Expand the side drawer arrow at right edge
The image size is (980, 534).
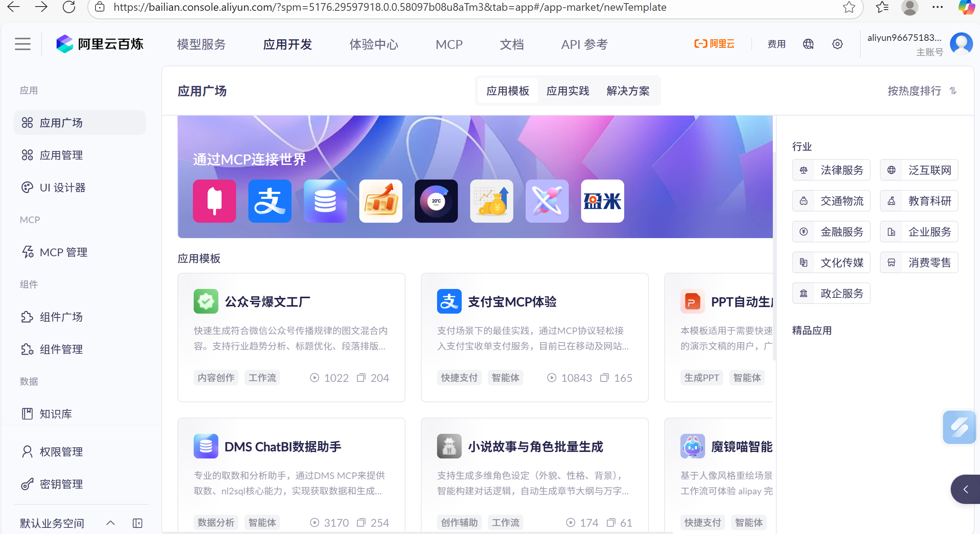click(965, 489)
